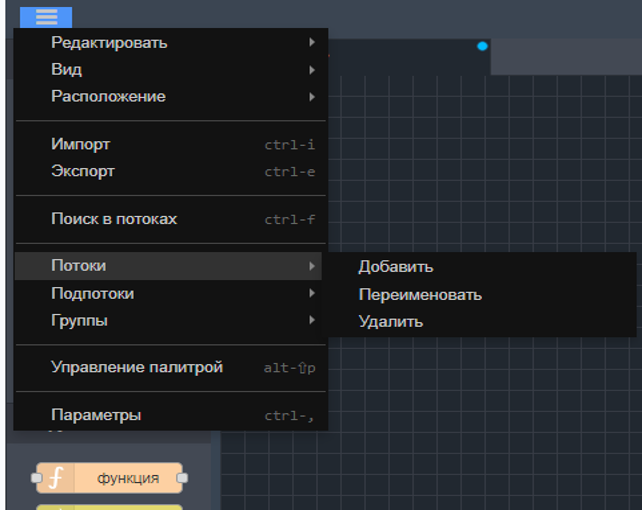Open Управление палитрой menu item
Viewport: 642px width, 510px height.
[137, 367]
